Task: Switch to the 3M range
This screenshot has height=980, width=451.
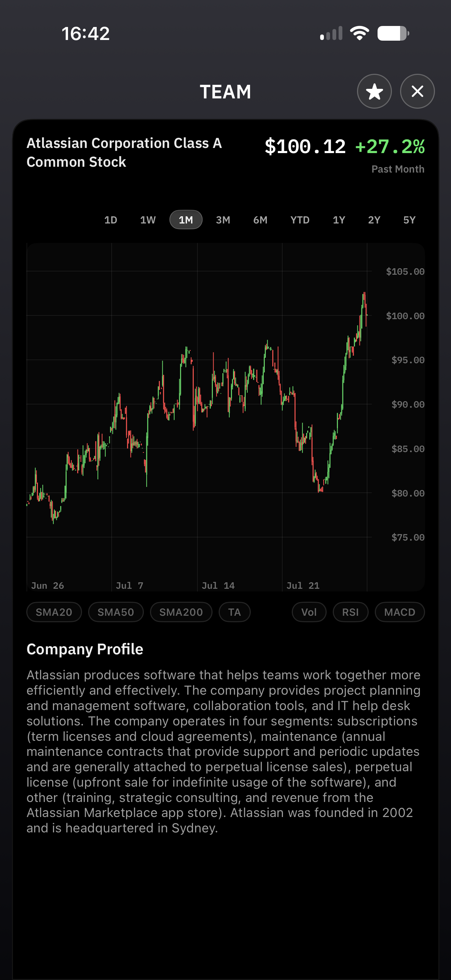Action: pos(223,219)
